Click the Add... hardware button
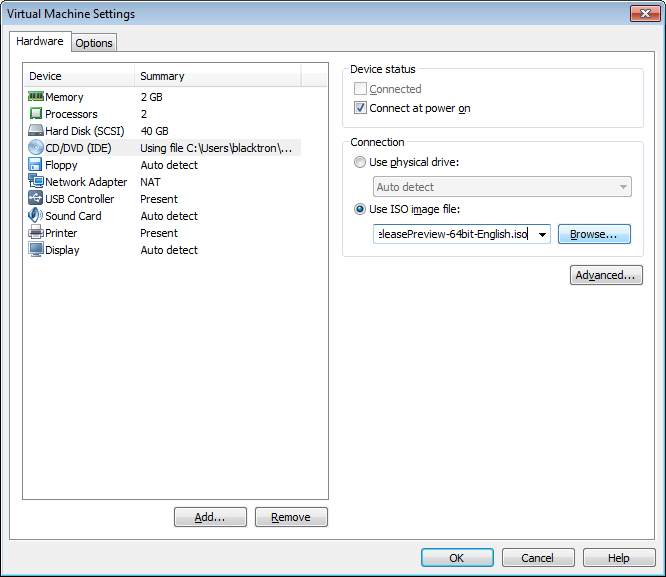This screenshot has height=577, width=666. tap(210, 517)
